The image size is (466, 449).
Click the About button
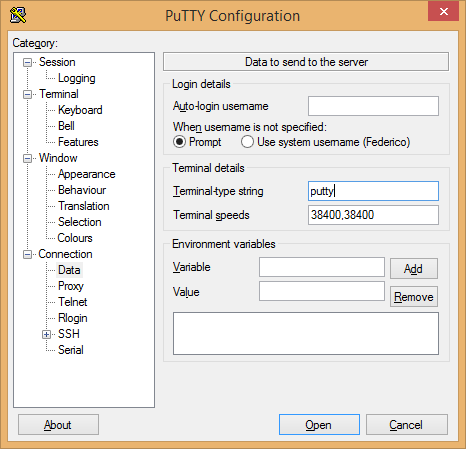(x=58, y=425)
